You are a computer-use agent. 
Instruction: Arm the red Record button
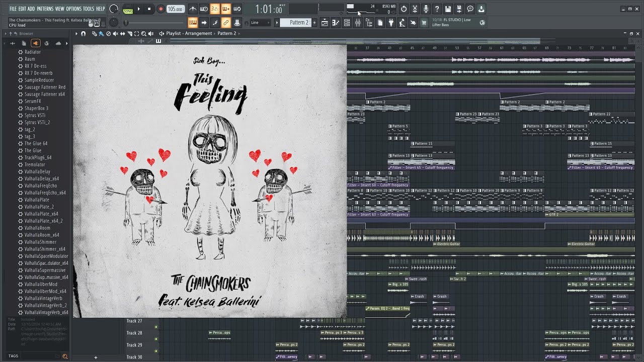click(160, 9)
